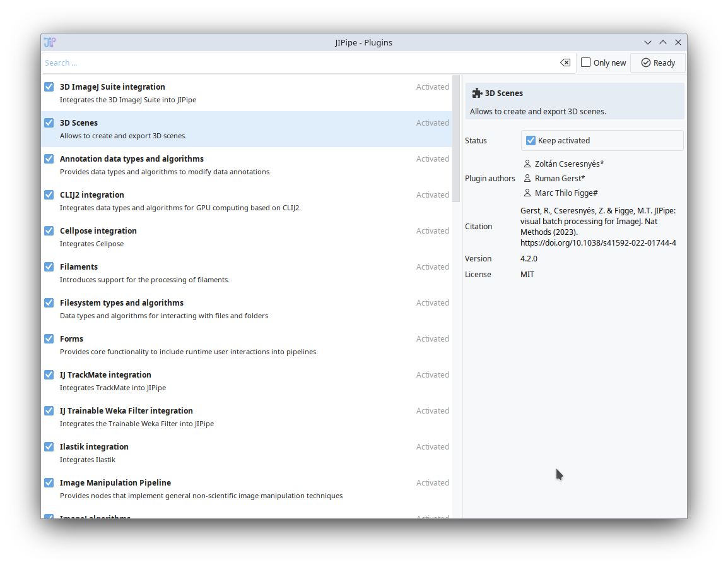This screenshot has height=567, width=728.
Task: Click the Activated status of Filaments row
Action: click(433, 267)
